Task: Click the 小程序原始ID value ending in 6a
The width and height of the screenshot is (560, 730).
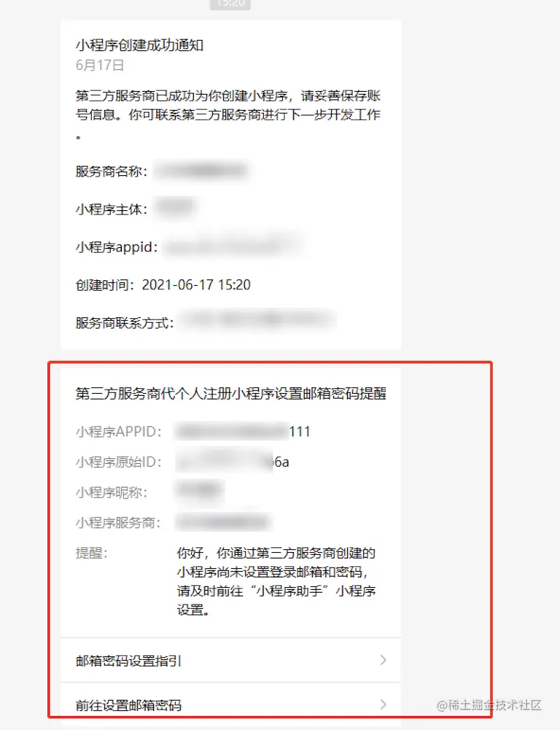Action: pos(232,462)
